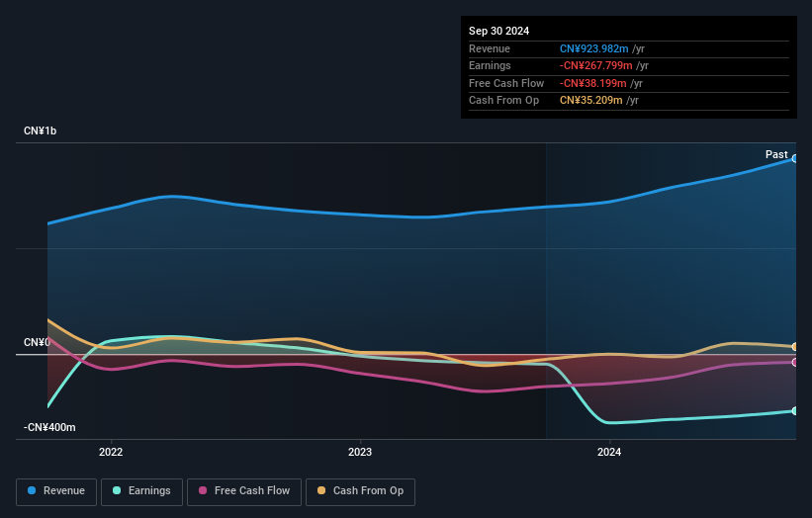Image resolution: width=812 pixels, height=518 pixels.
Task: Click the Sep 30 2024 tooltip date
Action: (x=498, y=31)
